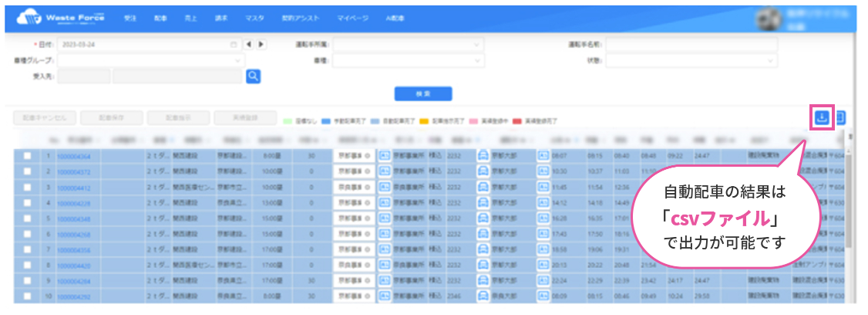Screen dimensions: 868x315
Task: Open the 契約アシスト menu
Action: (x=301, y=19)
